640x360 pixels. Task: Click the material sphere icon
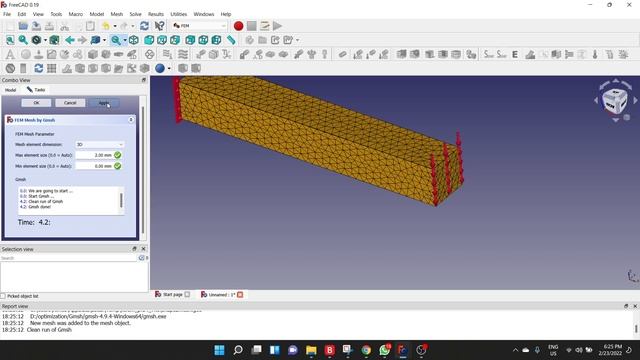(26, 54)
